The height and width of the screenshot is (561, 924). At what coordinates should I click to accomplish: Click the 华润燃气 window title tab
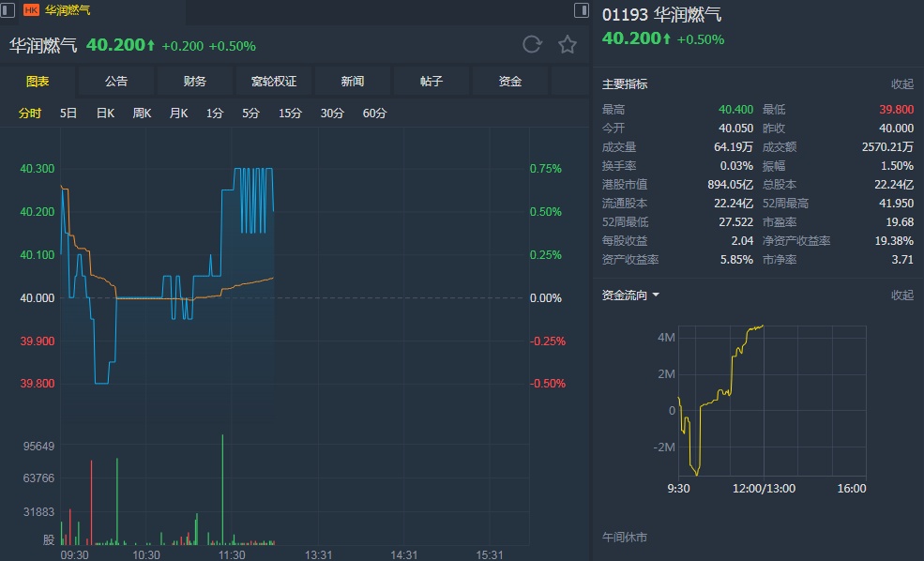68,10
